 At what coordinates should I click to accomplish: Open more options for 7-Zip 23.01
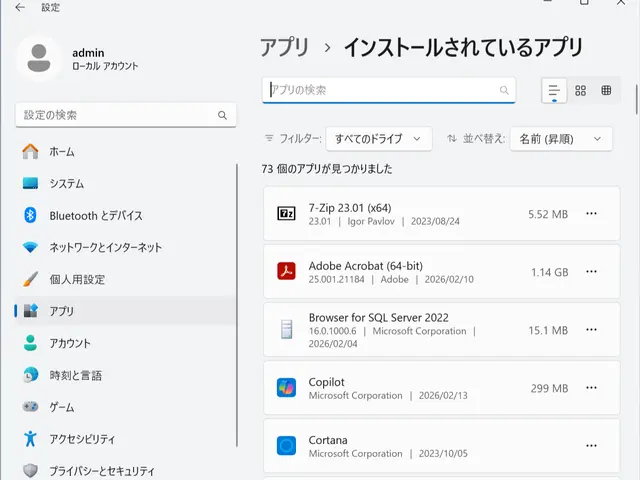pos(591,213)
